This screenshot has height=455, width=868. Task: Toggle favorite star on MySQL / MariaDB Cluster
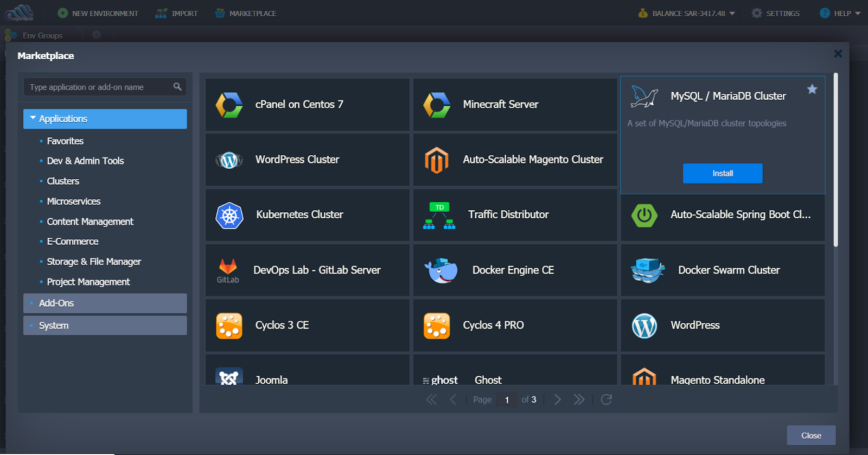[812, 89]
